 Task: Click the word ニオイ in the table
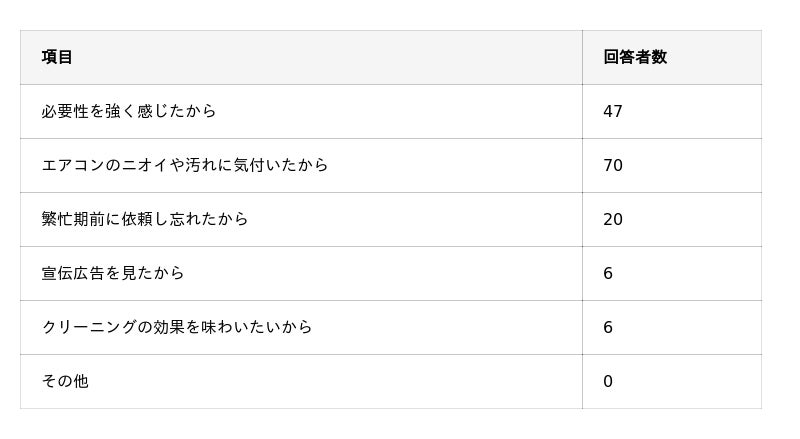[x=145, y=165]
